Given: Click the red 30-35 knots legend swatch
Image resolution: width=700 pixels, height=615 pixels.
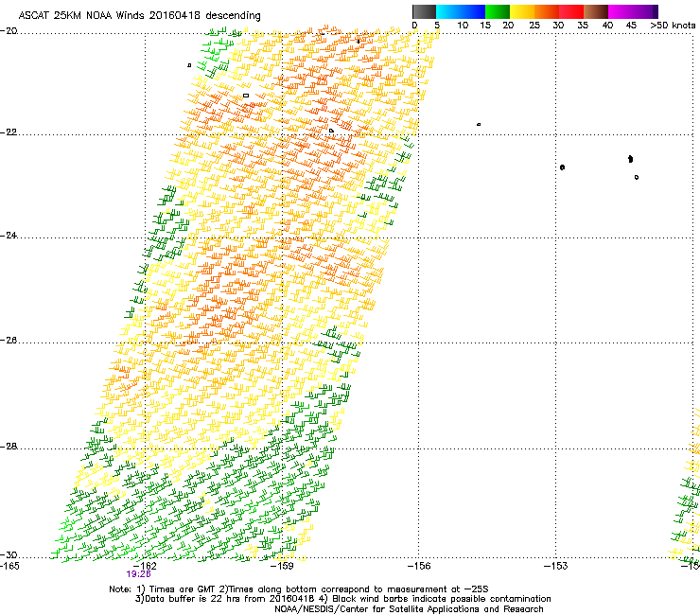Looking at the screenshot, I should pos(571,11).
